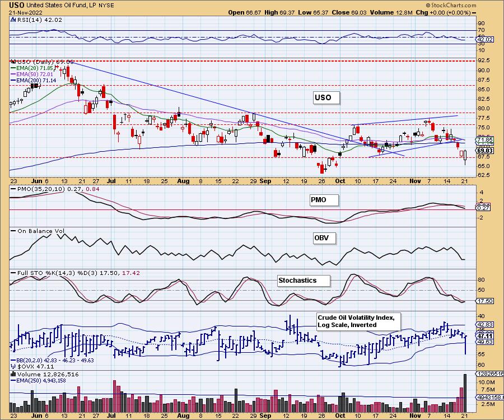Click the 71.85 EMA price tag

485,140
